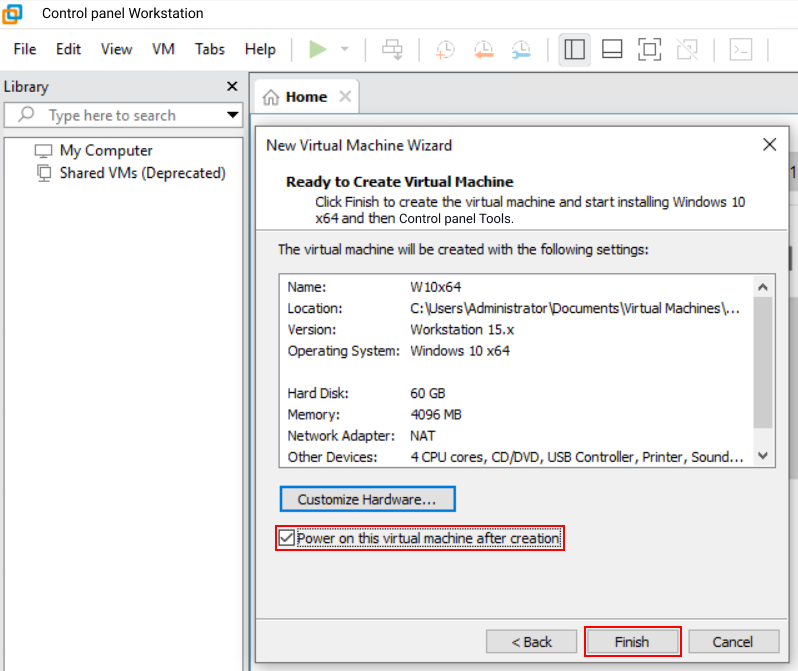Select Shared VMs (Deprecated) in the Library
This screenshot has width=798, height=671.
142,173
